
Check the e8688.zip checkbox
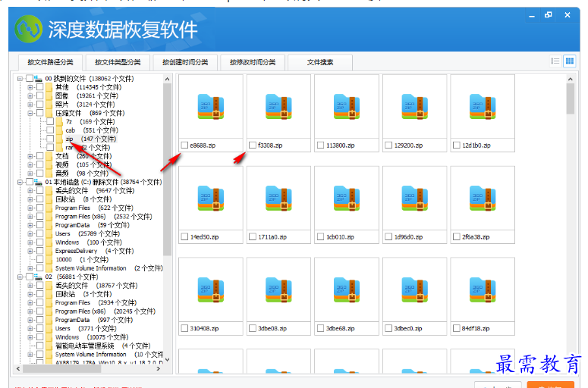tap(184, 145)
